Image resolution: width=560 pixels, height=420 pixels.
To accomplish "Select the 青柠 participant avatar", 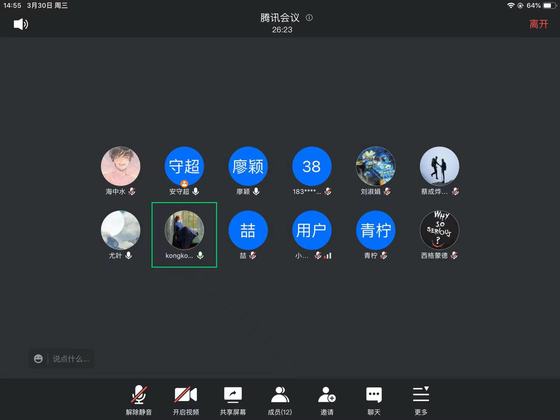I will coord(376,230).
